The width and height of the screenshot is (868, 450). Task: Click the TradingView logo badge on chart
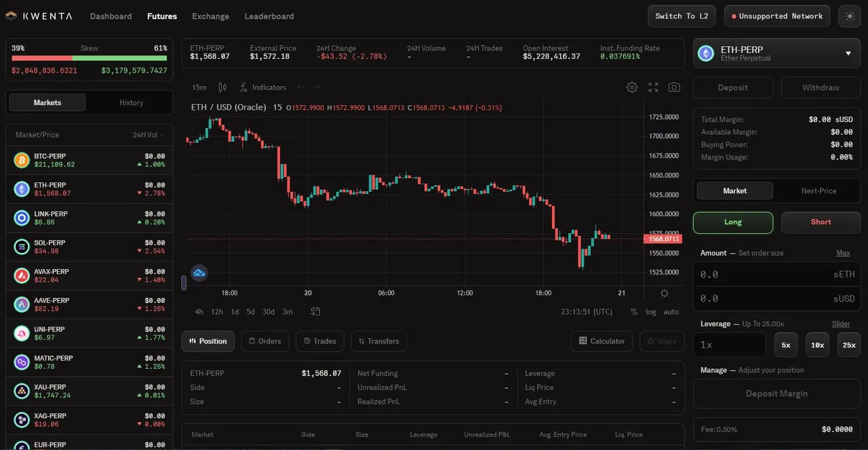199,273
